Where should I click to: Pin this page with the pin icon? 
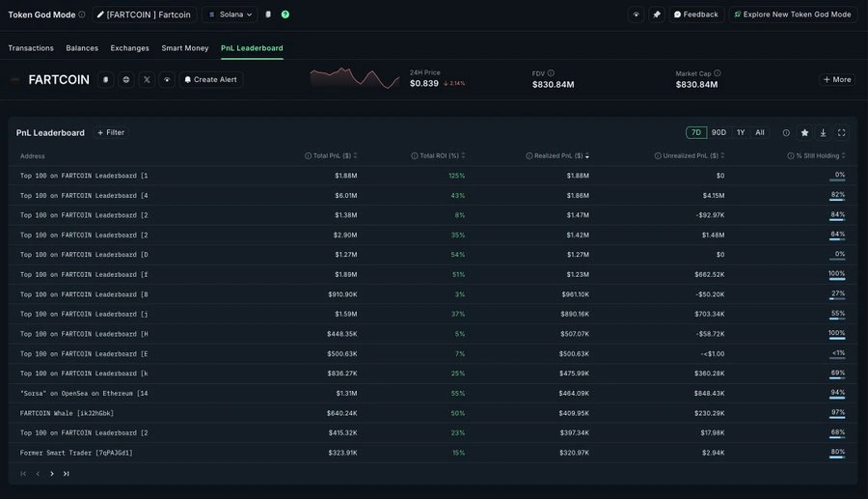657,14
